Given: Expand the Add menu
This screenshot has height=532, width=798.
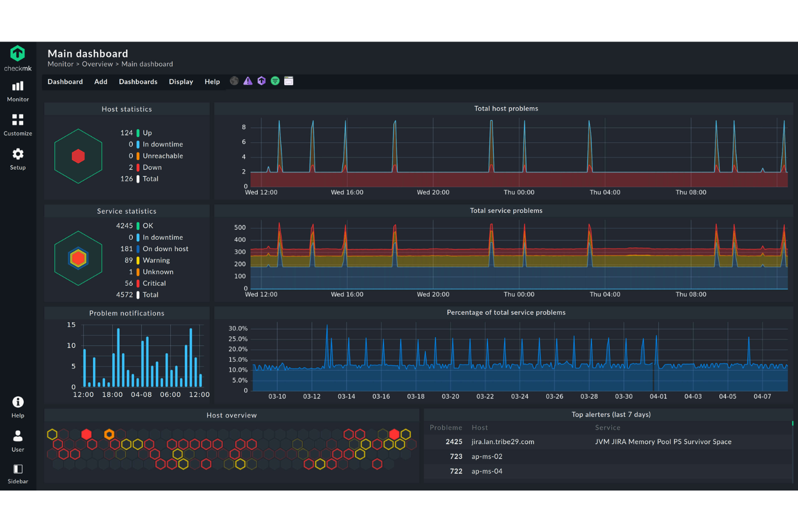Looking at the screenshot, I should [x=101, y=82].
